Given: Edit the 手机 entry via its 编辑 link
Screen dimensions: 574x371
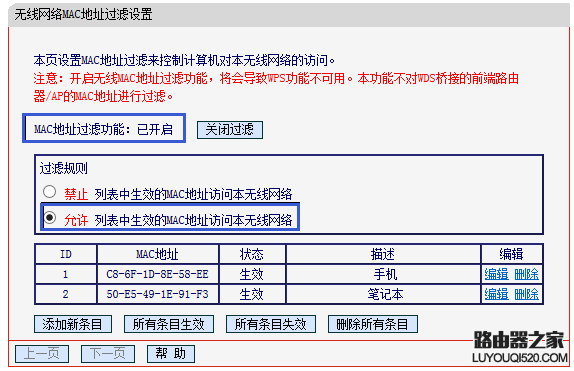Looking at the screenshot, I should coord(496,274).
